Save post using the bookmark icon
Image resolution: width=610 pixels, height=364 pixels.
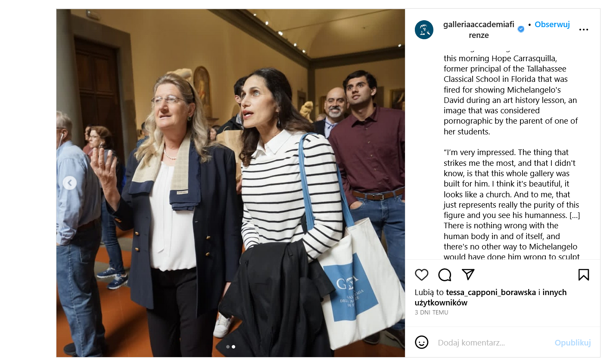point(584,275)
